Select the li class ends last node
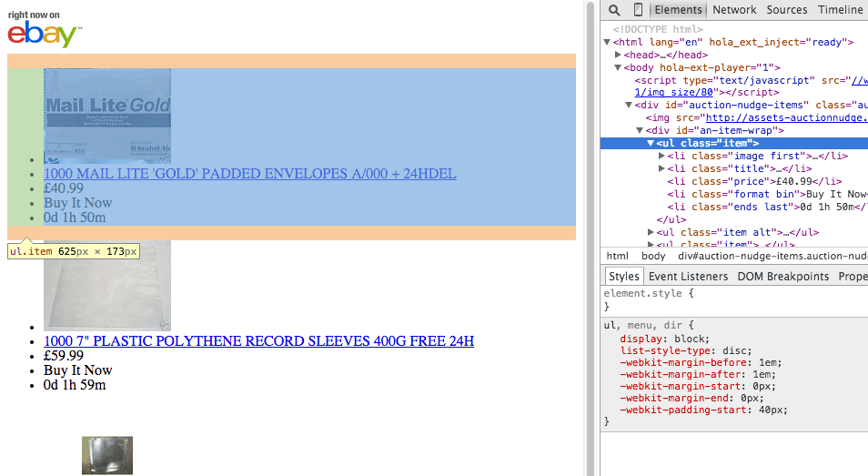 (767, 207)
